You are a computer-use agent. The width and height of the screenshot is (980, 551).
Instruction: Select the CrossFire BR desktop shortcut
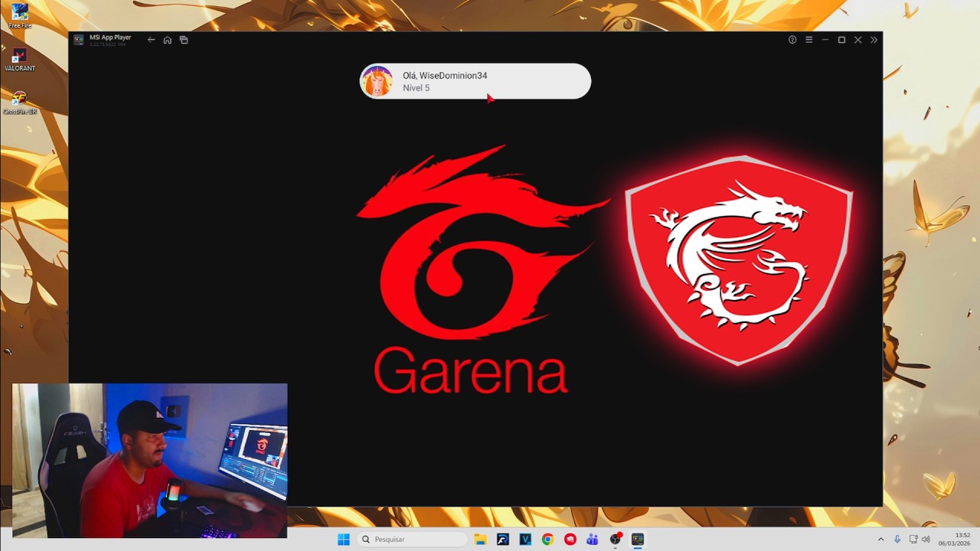point(20,103)
